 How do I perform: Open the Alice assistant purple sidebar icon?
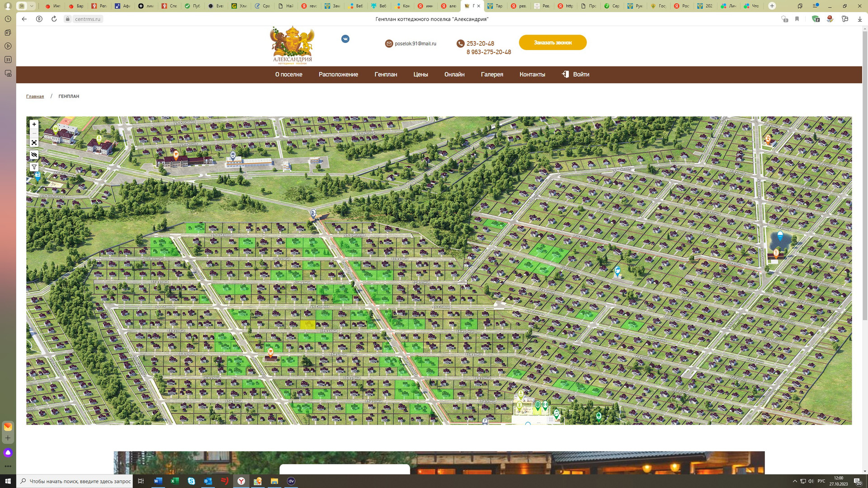tap(8, 452)
